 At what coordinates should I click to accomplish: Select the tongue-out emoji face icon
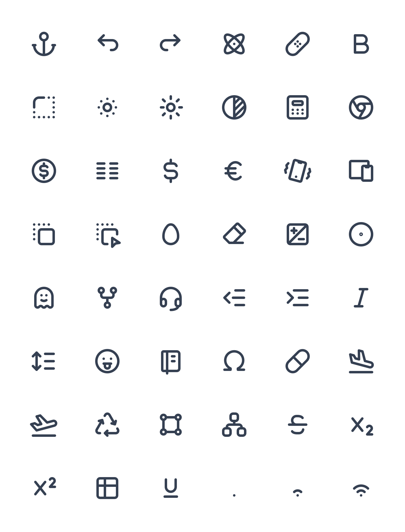(x=107, y=361)
